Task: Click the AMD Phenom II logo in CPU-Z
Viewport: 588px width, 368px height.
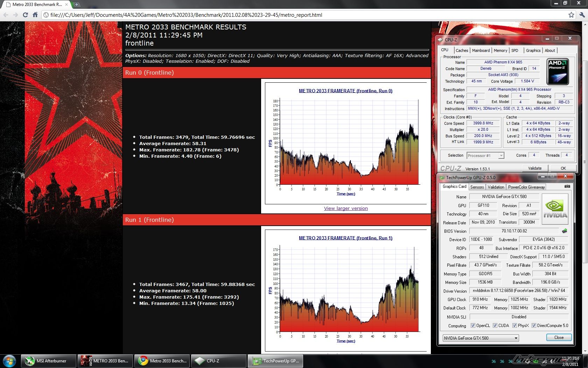Action: click(x=558, y=72)
